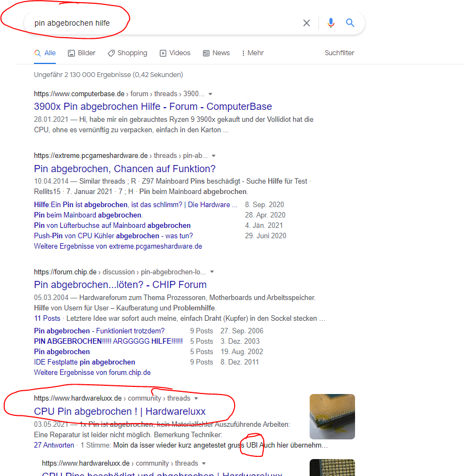Image resolution: width=465 pixels, height=476 pixels.
Task: Open the CPU pins thumbnail of nested result
Action: coord(332,467)
